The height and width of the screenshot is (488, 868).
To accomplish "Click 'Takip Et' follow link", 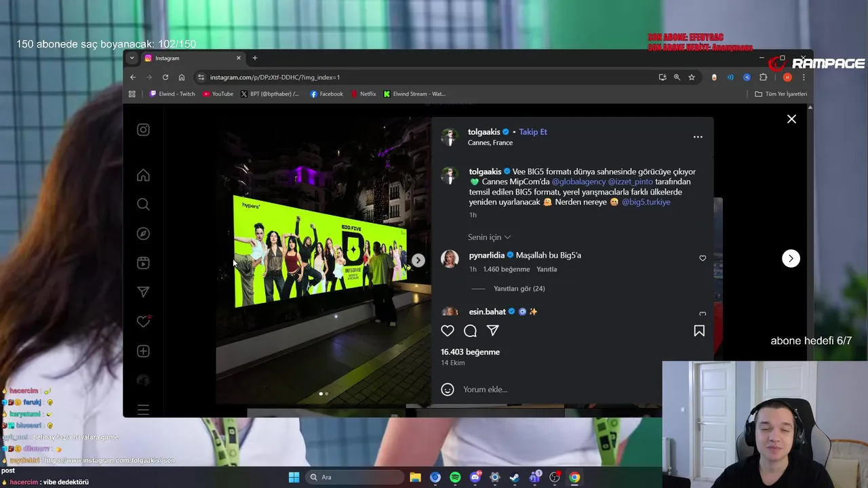I will pyautogui.click(x=533, y=132).
